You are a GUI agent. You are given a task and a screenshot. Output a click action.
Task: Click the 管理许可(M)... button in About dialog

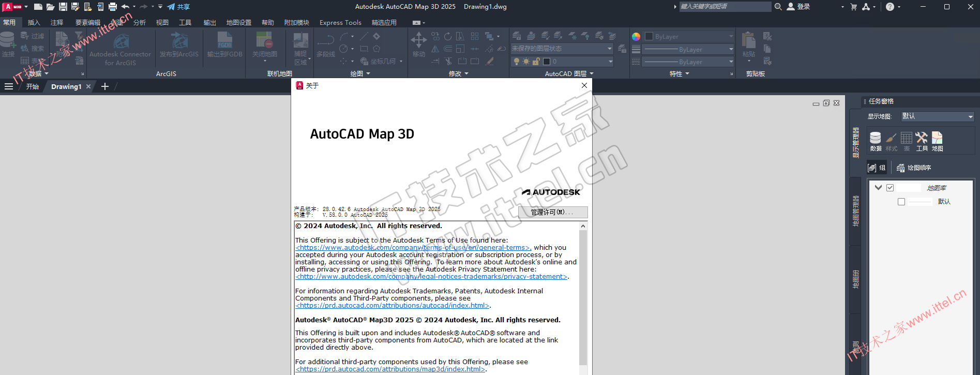click(x=553, y=212)
